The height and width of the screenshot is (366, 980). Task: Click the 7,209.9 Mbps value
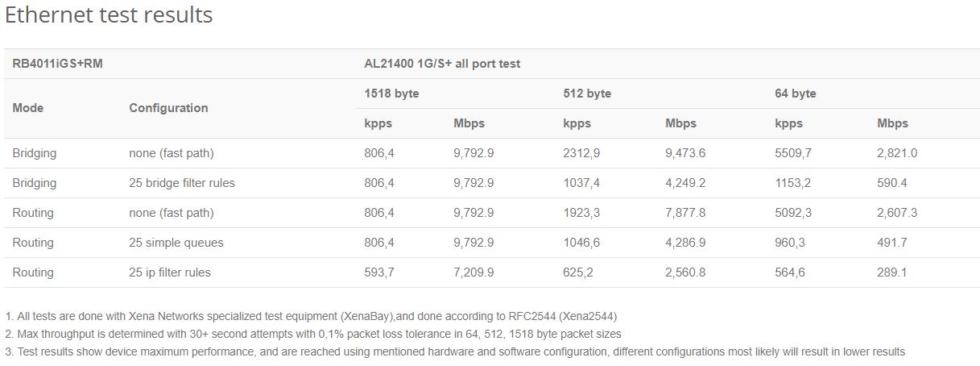point(473,272)
